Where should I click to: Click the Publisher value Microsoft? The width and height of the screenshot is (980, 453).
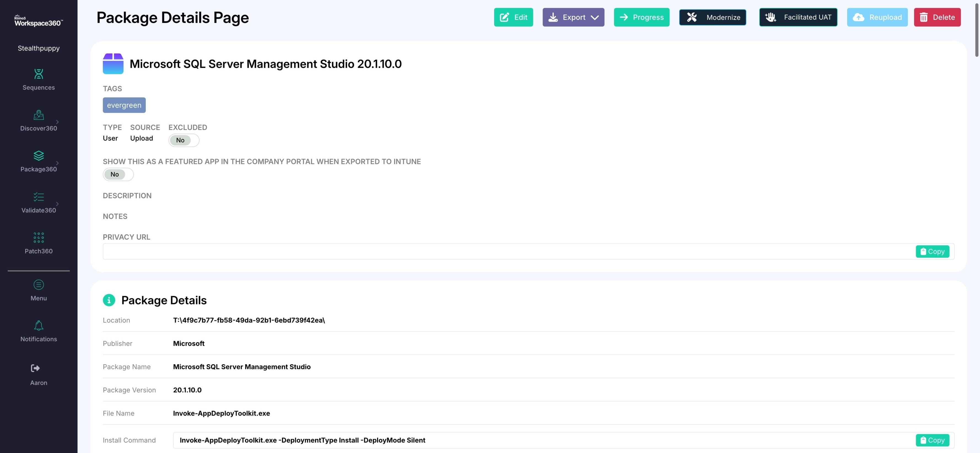click(189, 343)
